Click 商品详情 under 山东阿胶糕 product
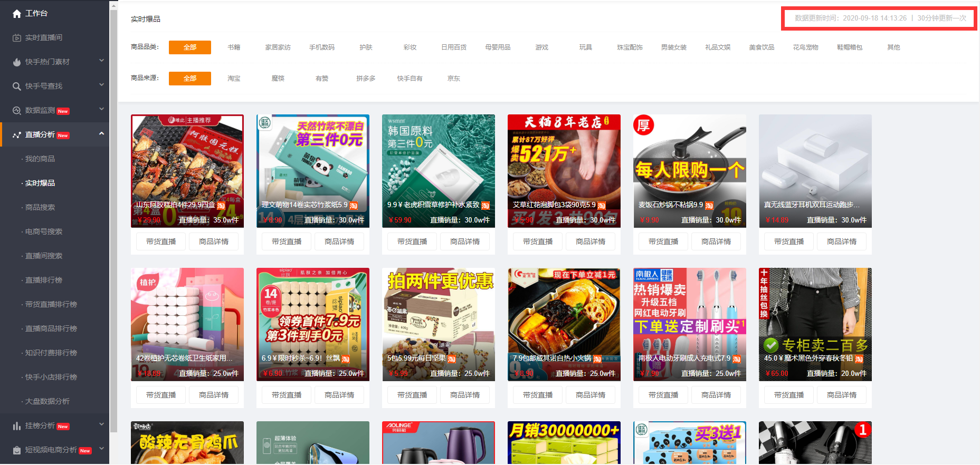Viewport: 980px width, 465px height. tap(214, 241)
